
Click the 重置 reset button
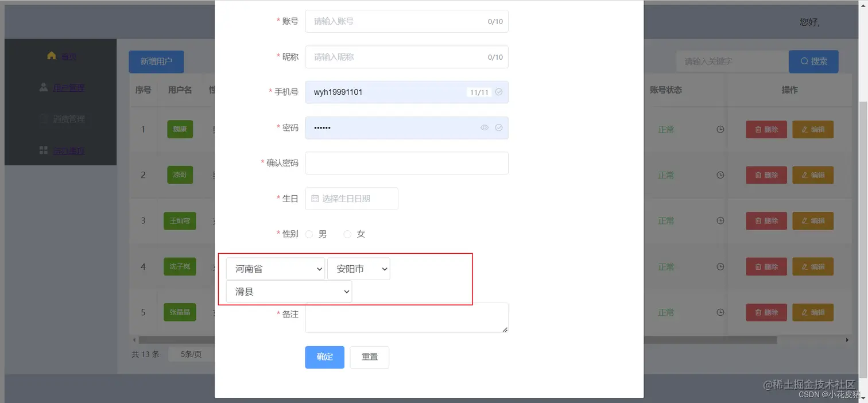(x=369, y=356)
